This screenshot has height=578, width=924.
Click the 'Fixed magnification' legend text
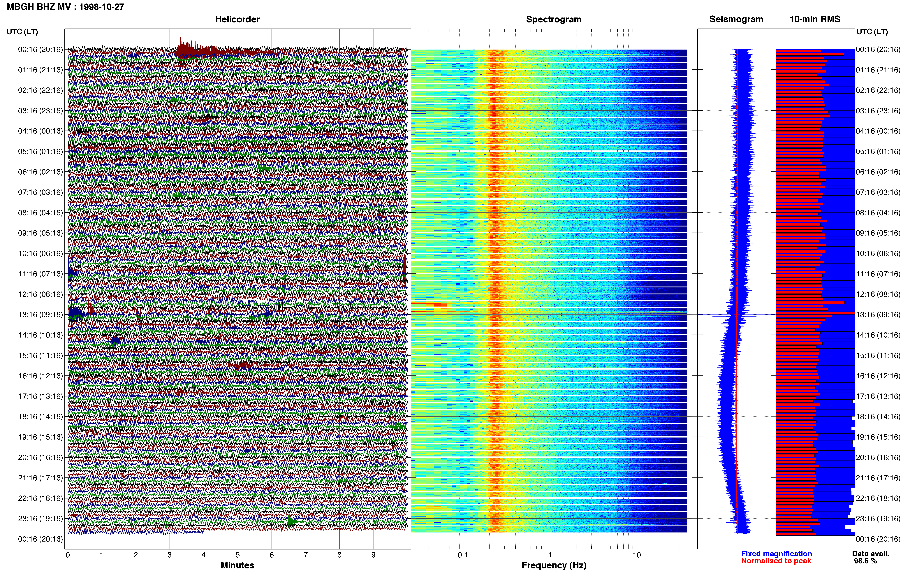coord(777,554)
